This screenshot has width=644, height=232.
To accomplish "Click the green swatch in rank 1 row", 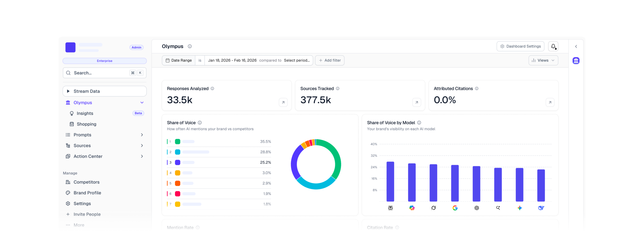I will 177,142.
